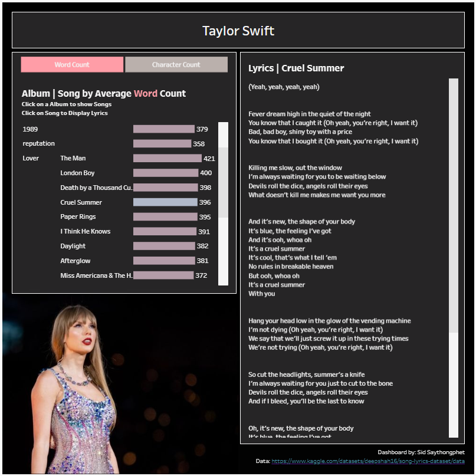Click 'Dashboard by: Sid Saythongphet' credit
This screenshot has height=476, width=476.
pyautogui.click(x=421, y=452)
